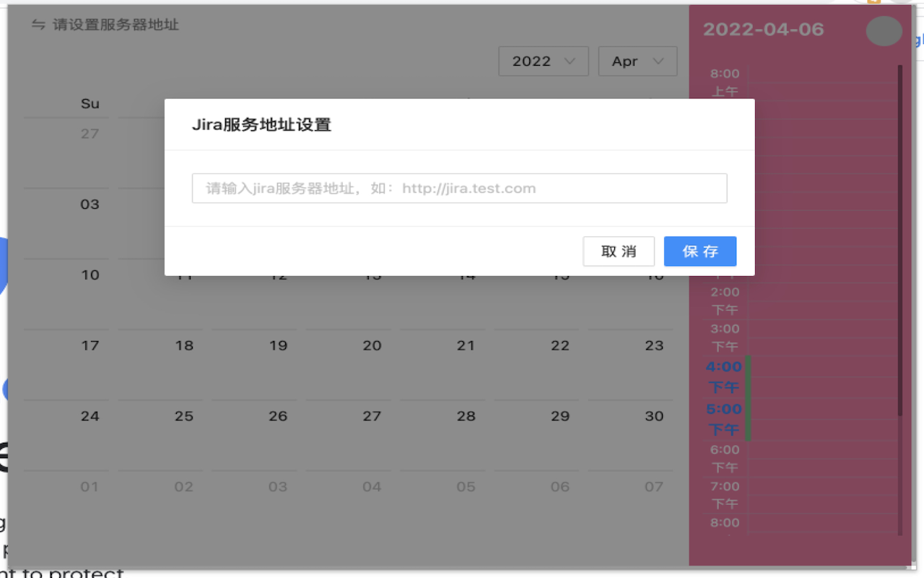Expand the Apr month dropdown
This screenshot has width=924, height=578.
[x=637, y=61]
